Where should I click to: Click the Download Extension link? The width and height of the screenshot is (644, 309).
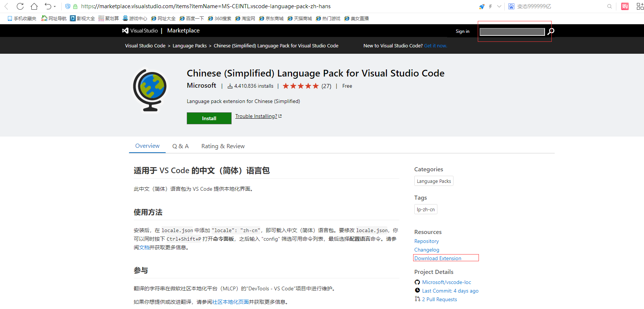pos(437,258)
